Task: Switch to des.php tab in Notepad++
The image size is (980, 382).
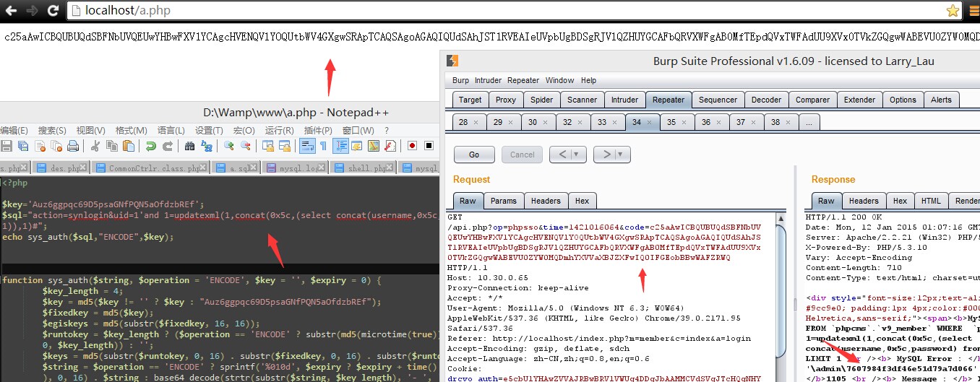Action: [x=63, y=168]
